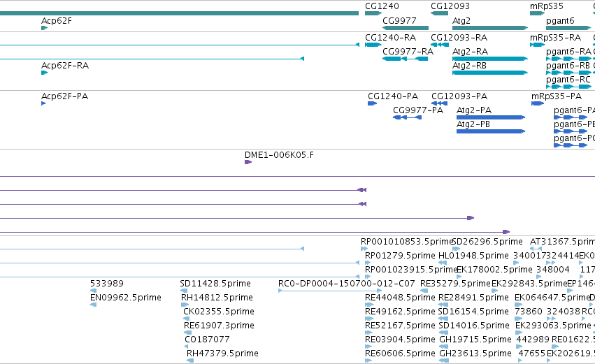595x364 pixels.
Task: Click the RE44048.5prime EST label
Action: point(400,298)
